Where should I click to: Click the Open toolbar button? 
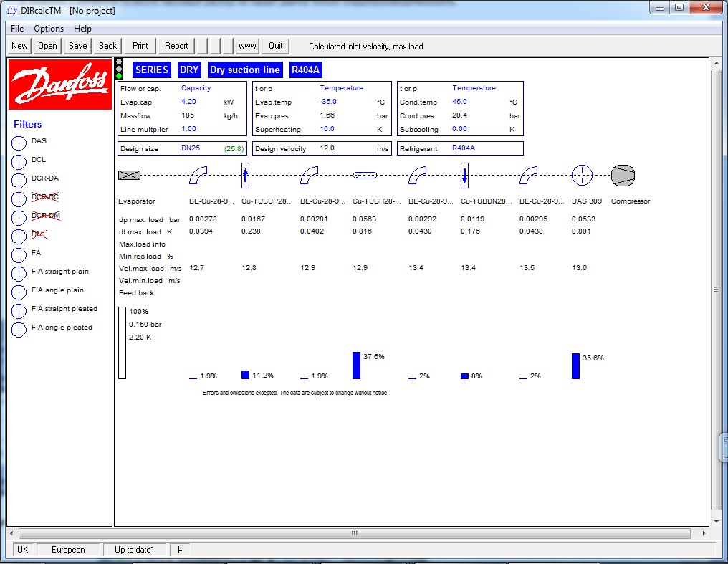pos(47,46)
